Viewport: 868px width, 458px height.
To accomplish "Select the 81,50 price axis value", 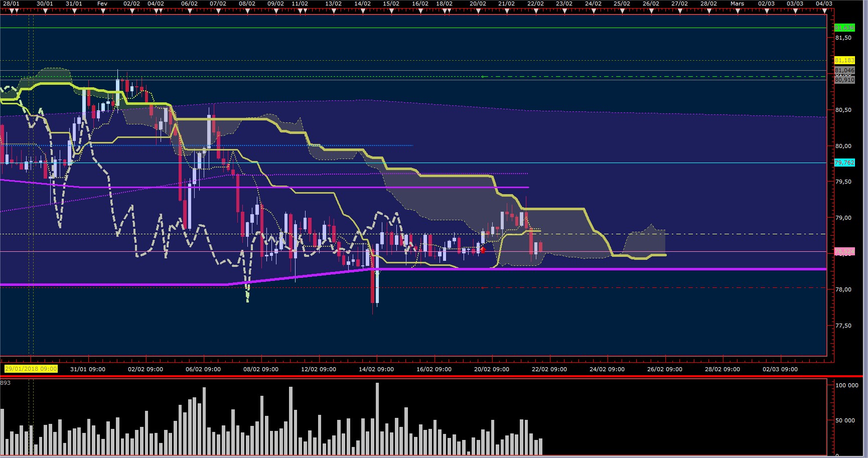I will 843,38.
